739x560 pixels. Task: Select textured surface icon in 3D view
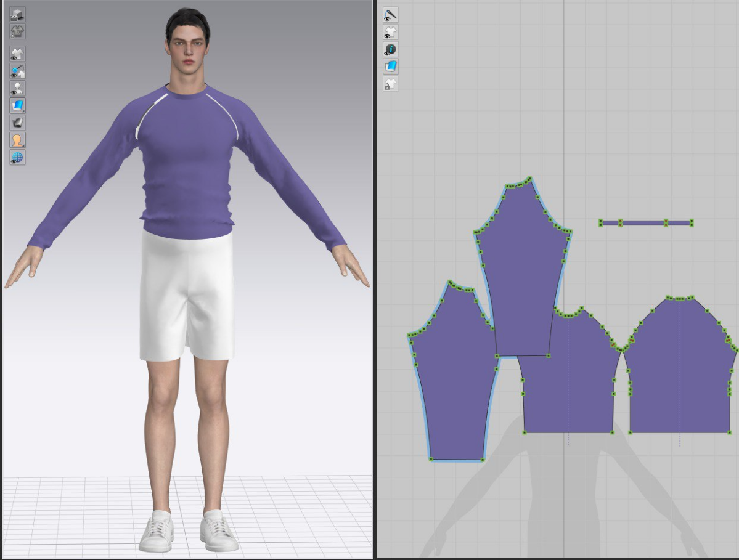17,105
